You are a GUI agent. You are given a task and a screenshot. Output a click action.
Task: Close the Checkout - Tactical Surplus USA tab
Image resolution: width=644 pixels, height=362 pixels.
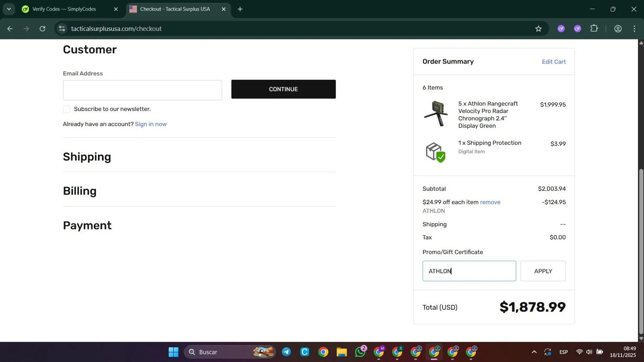pos(223,9)
